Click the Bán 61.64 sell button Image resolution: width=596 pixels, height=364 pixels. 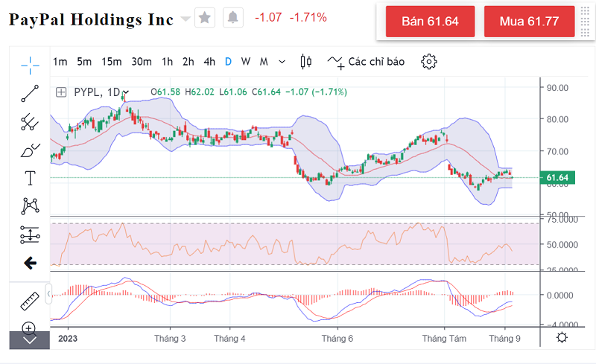[430, 22]
